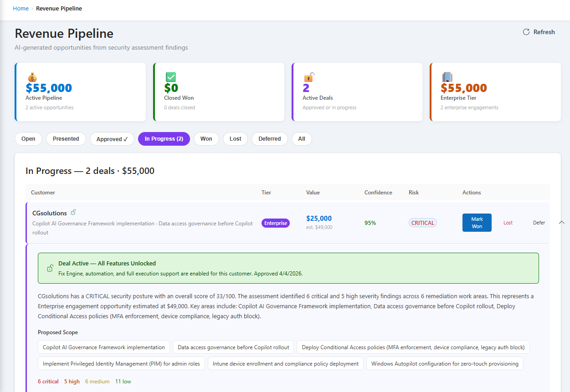Select the Enterprise tier badge for CGsolutions
570x392 pixels.
pos(275,223)
